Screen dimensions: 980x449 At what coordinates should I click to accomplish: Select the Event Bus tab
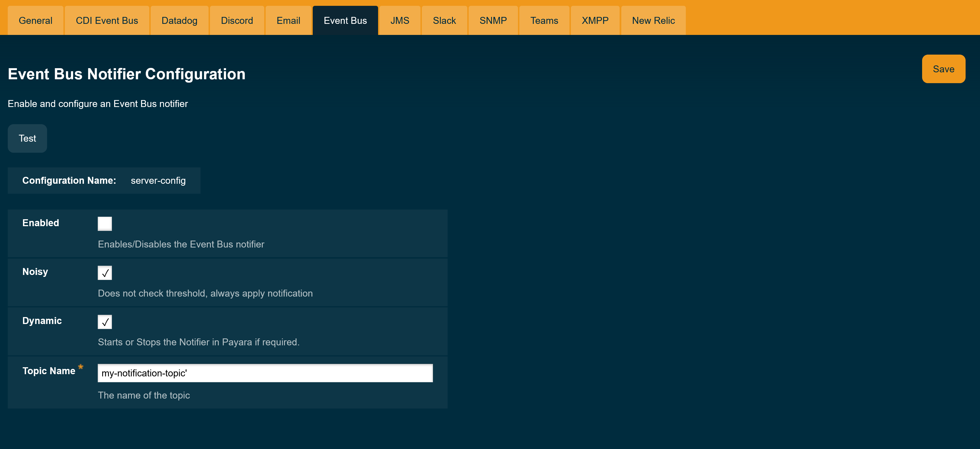(x=345, y=20)
